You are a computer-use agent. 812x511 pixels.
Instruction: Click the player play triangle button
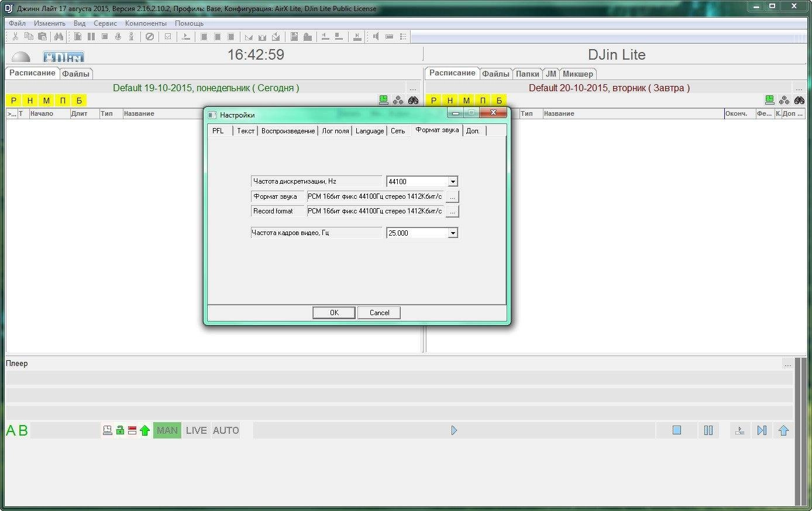454,430
